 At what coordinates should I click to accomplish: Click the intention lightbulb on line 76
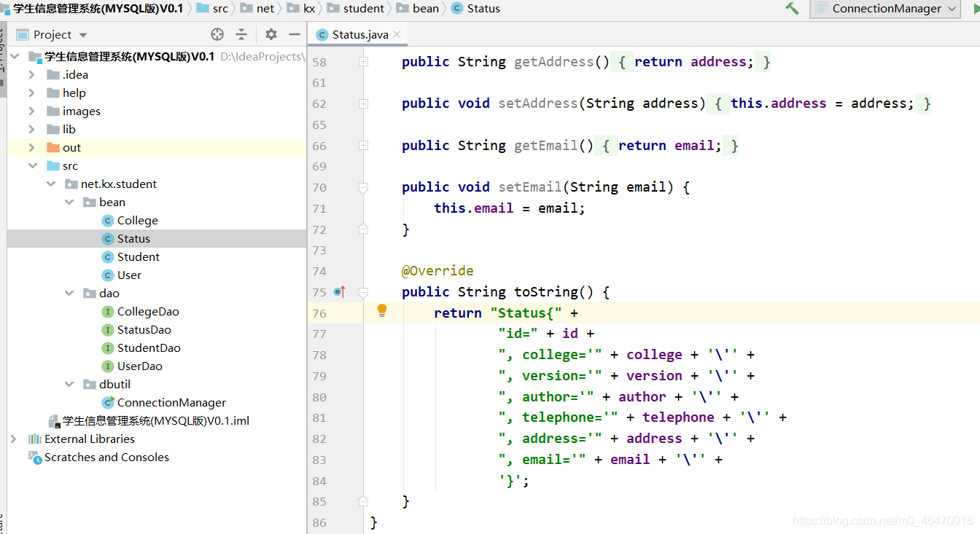(381, 311)
